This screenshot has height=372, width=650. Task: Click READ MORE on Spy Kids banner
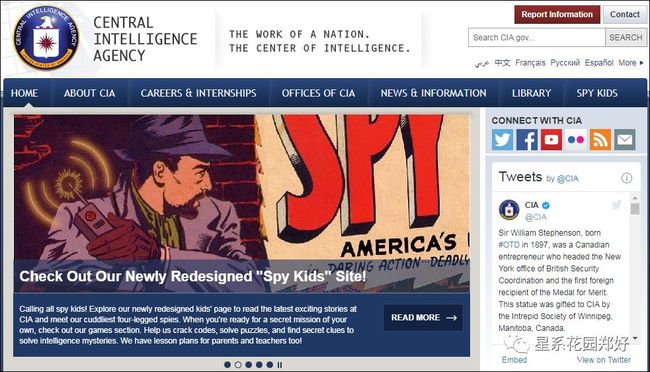pyautogui.click(x=423, y=318)
